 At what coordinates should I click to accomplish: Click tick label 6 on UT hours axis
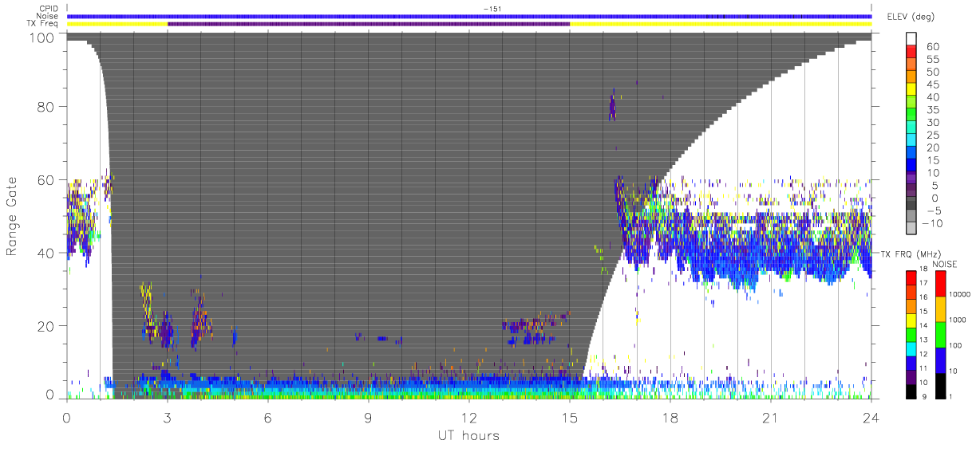click(x=268, y=418)
